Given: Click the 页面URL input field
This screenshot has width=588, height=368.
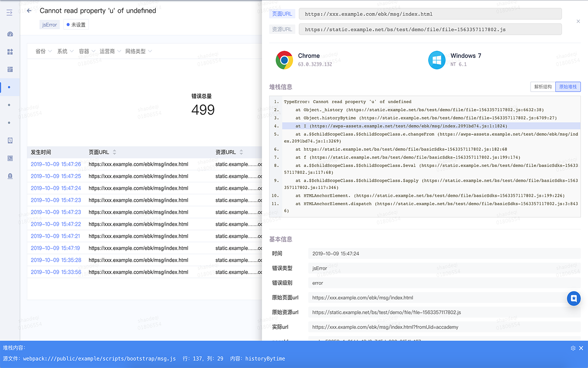Looking at the screenshot, I should coord(430,14).
